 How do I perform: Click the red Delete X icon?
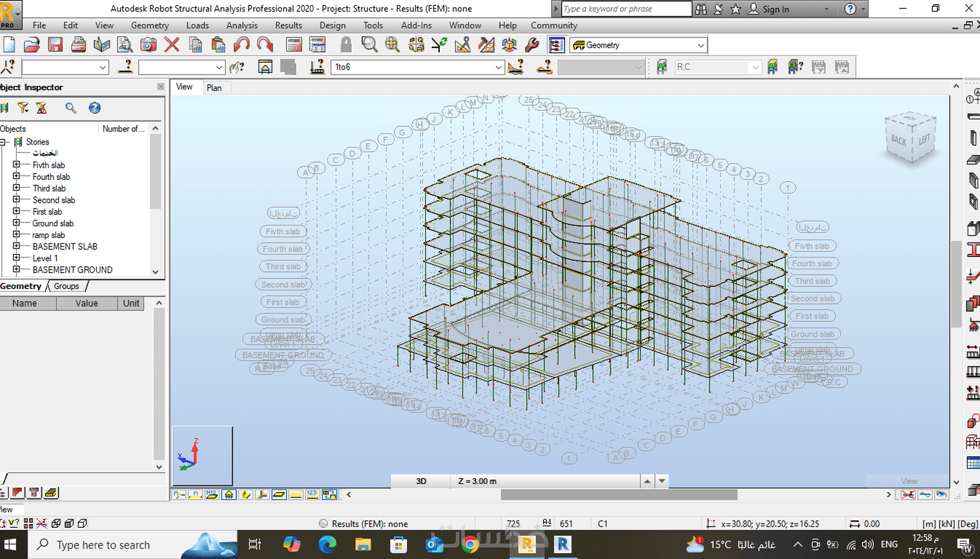click(x=172, y=45)
